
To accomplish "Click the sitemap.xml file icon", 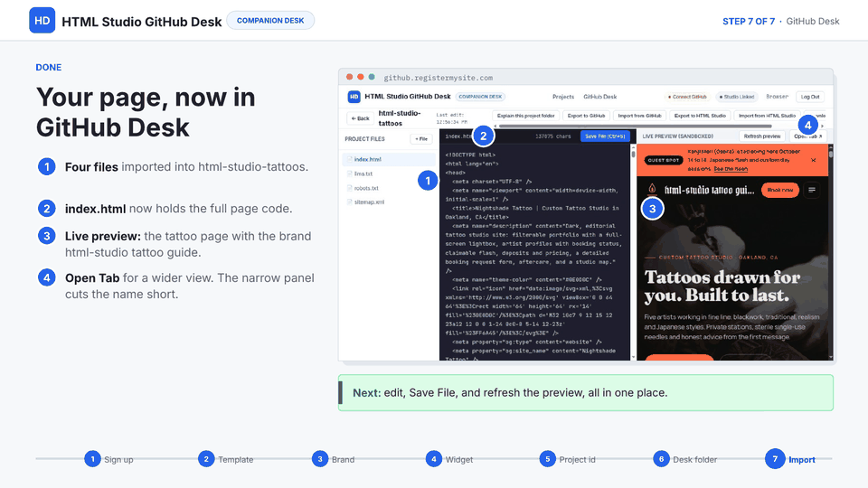I will click(x=350, y=202).
